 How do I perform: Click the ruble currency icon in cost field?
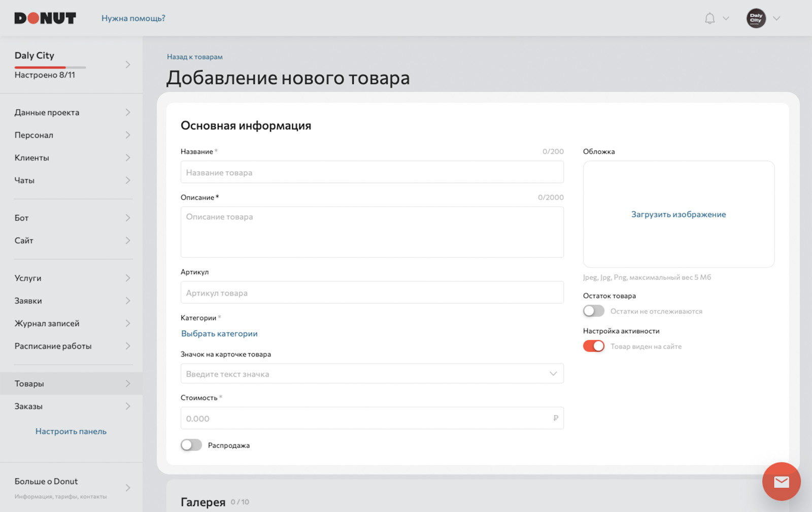pos(555,418)
